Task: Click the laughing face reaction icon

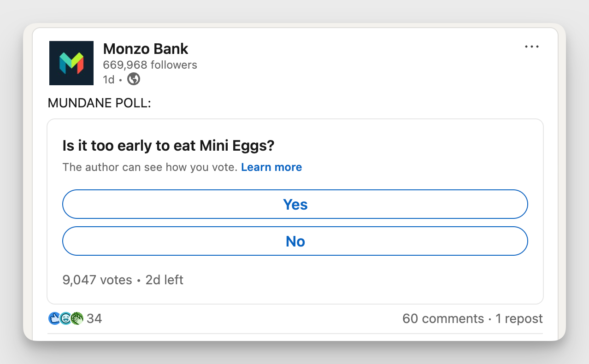Action: (x=65, y=318)
